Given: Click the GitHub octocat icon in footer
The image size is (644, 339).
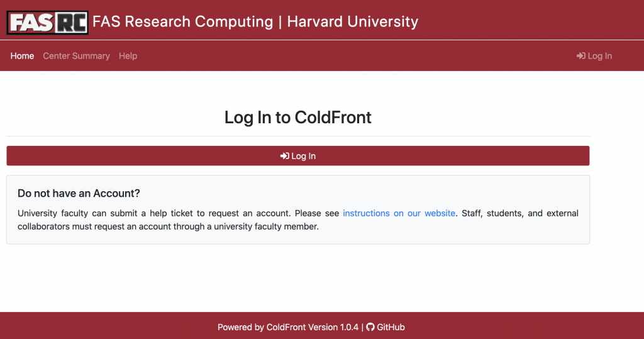Looking at the screenshot, I should [370, 327].
